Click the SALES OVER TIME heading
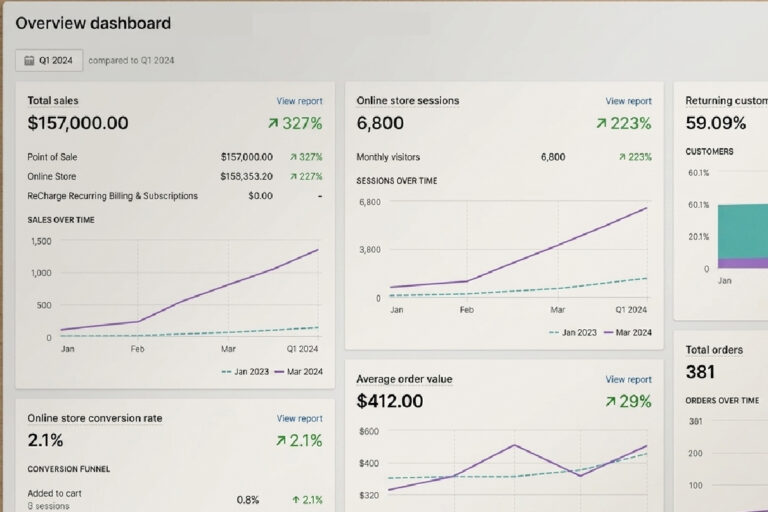Image resolution: width=768 pixels, height=512 pixels. [x=61, y=220]
